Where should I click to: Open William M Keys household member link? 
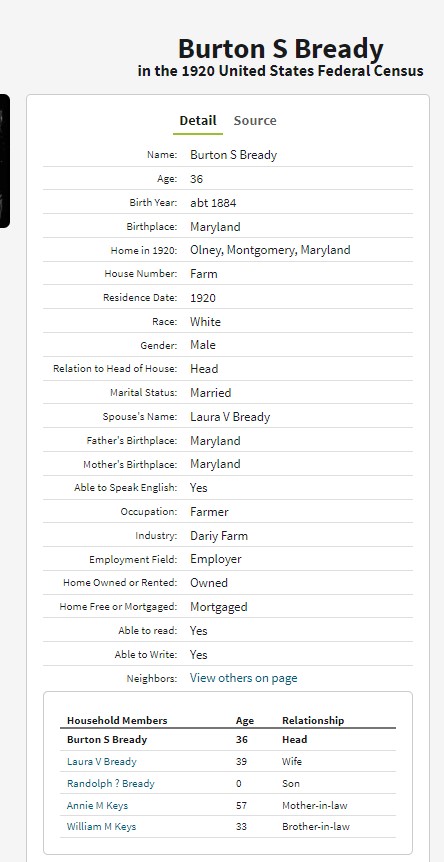pos(101,826)
